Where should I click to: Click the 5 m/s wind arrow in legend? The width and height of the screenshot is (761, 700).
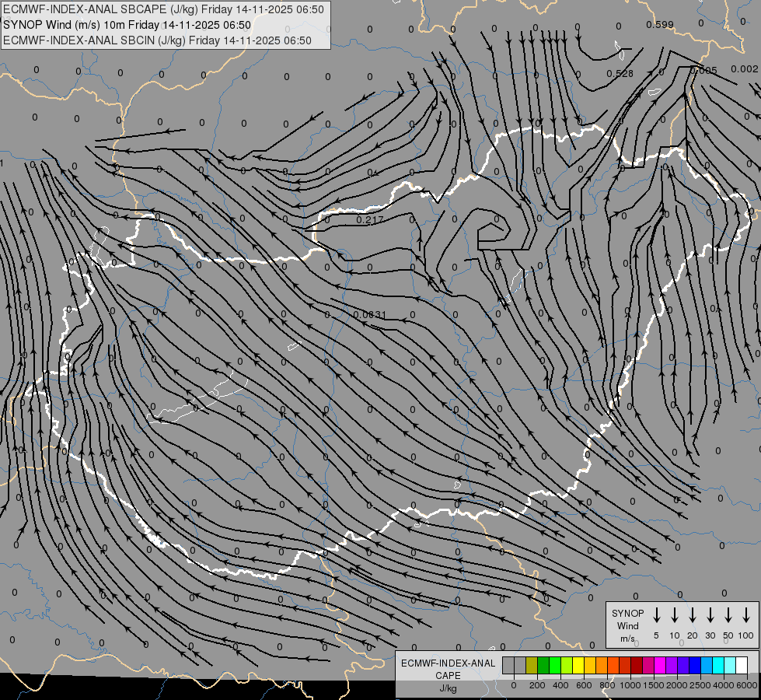click(x=657, y=615)
